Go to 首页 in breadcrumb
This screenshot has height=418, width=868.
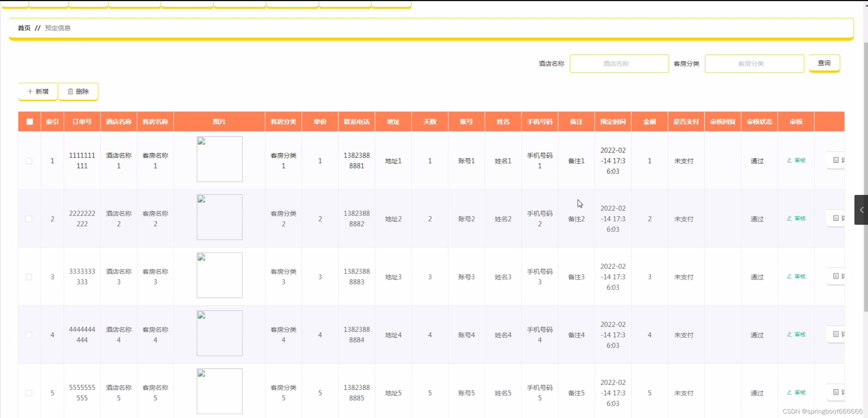24,28
